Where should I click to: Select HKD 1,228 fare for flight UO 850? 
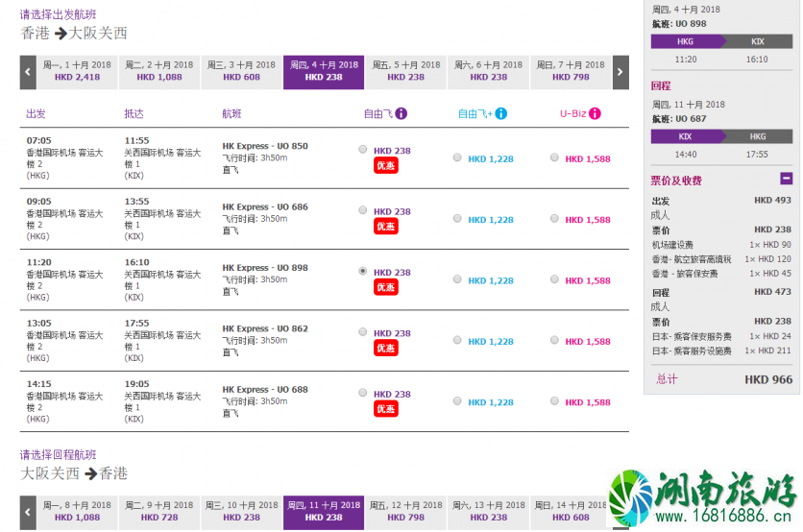(457, 157)
